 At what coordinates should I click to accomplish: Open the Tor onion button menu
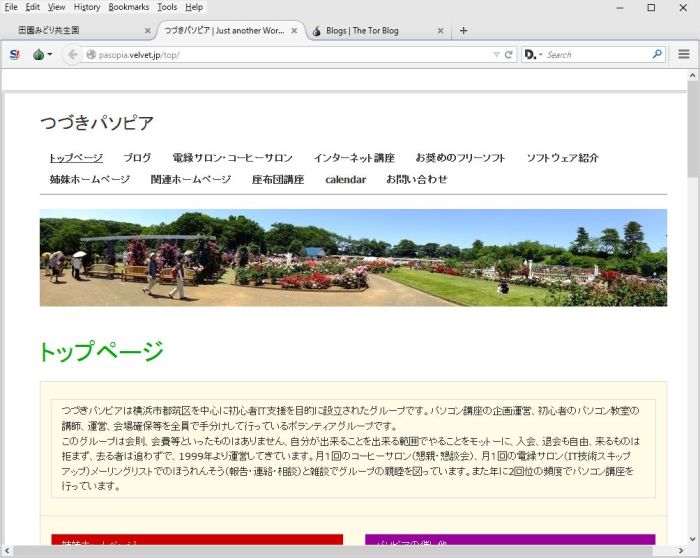point(42,54)
